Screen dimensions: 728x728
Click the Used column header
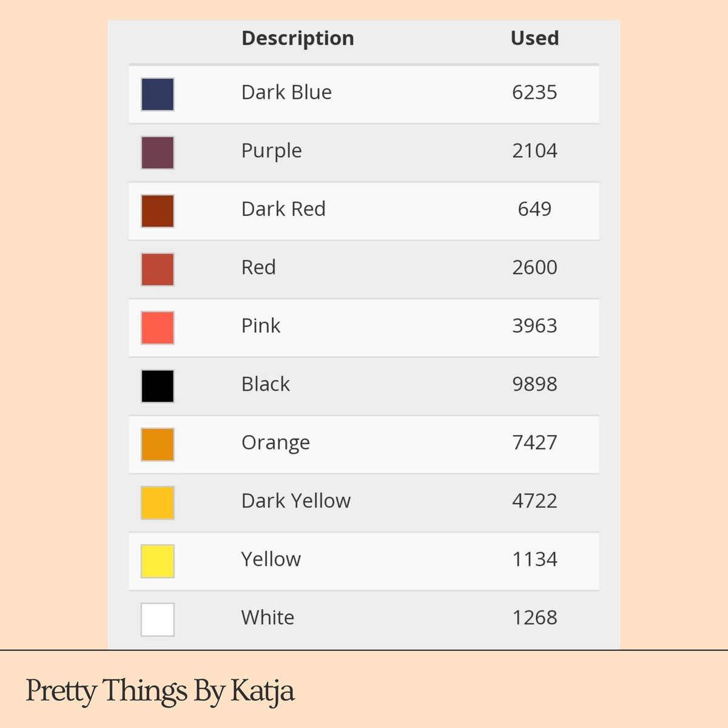click(534, 38)
